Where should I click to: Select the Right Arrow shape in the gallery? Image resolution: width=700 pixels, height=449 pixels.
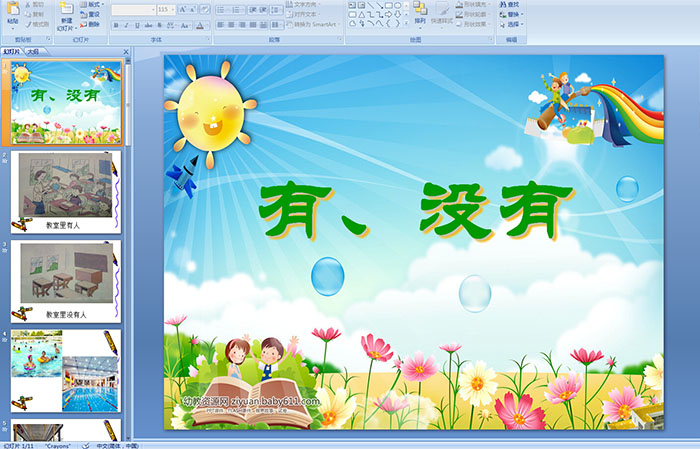(x=389, y=15)
